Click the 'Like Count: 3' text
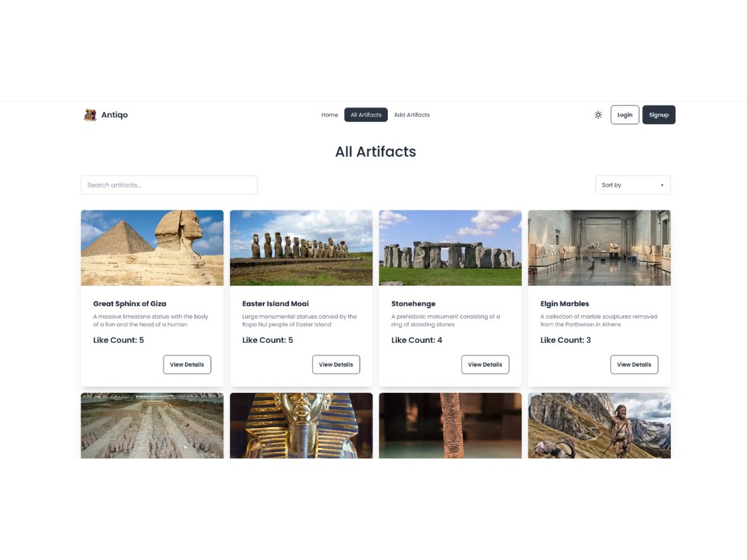This screenshot has width=747, height=560. [x=565, y=340]
